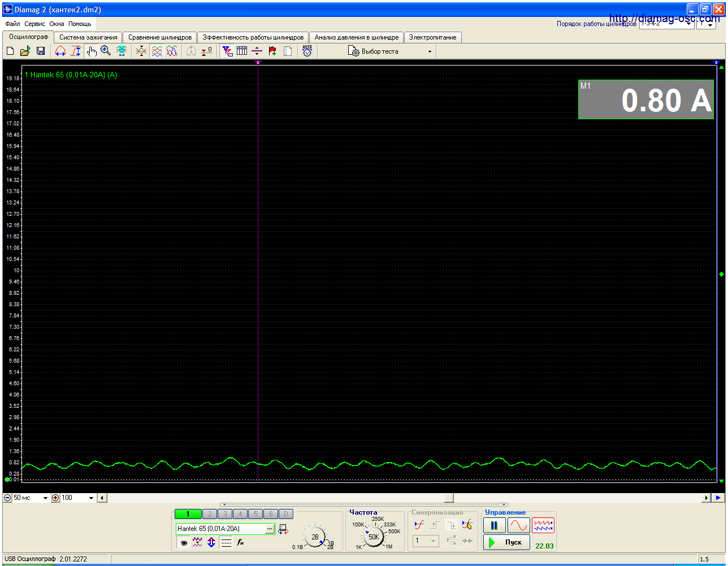This screenshot has width=728, height=566.
Task: Jump to end with blue arrow button
Action: [x=718, y=498]
